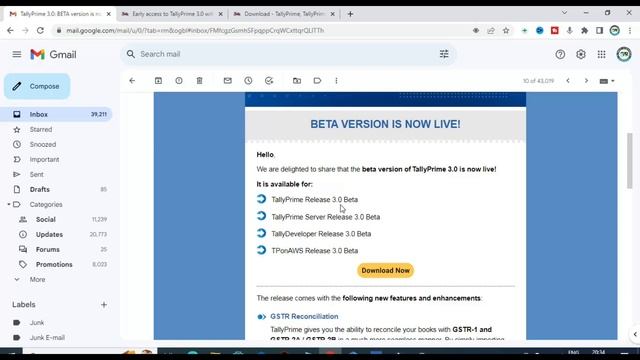Reload the current page
The width and height of the screenshot is (640, 360).
pyautogui.click(x=40, y=31)
